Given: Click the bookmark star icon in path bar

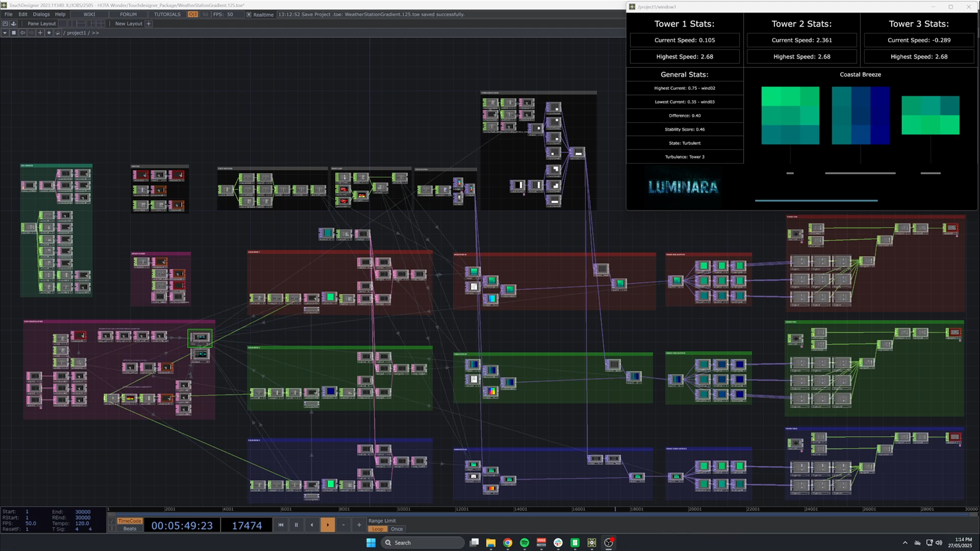Looking at the screenshot, I should (x=49, y=33).
